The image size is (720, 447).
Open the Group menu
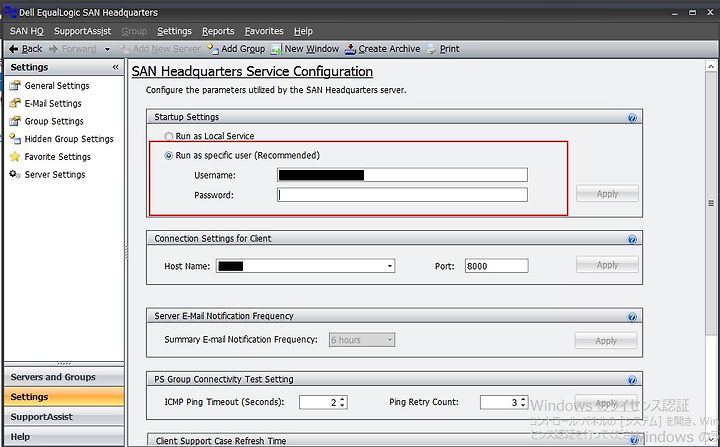pyautogui.click(x=134, y=31)
